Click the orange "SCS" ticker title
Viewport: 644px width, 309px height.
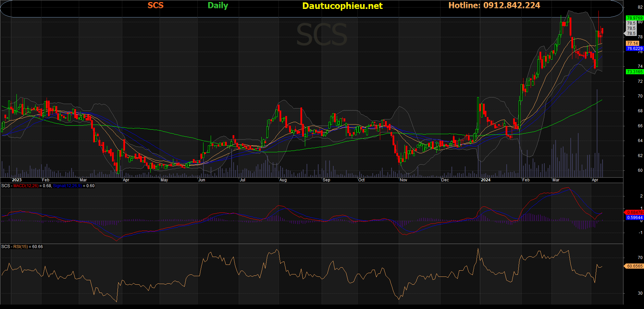[x=156, y=5]
